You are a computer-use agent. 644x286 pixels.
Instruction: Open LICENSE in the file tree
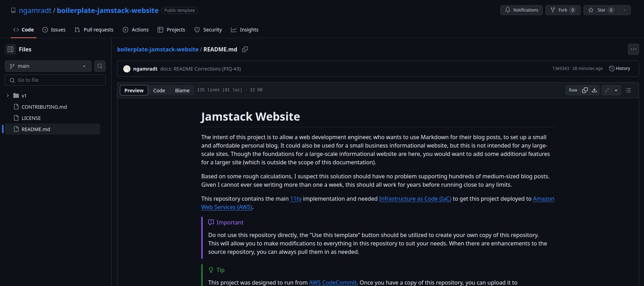pos(31,118)
